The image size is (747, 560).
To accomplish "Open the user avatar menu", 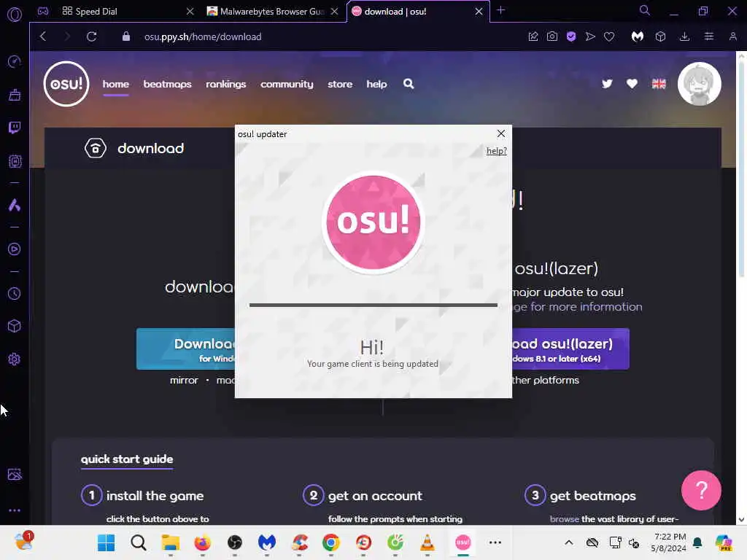I will pyautogui.click(x=700, y=84).
